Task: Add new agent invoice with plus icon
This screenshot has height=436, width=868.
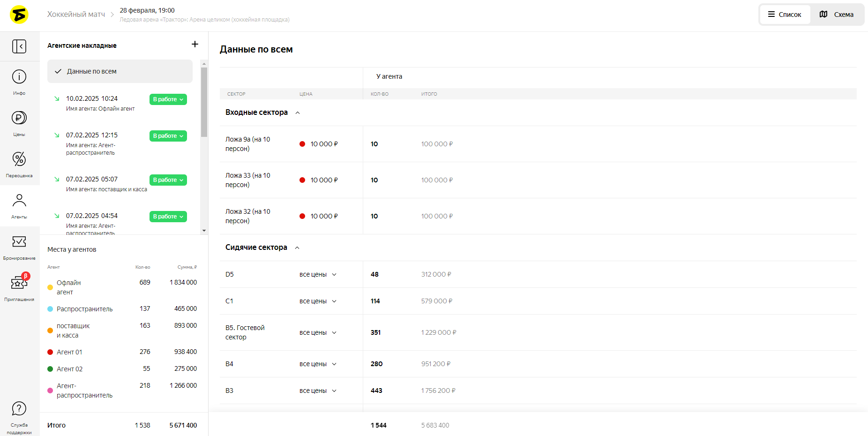Action: tap(195, 45)
